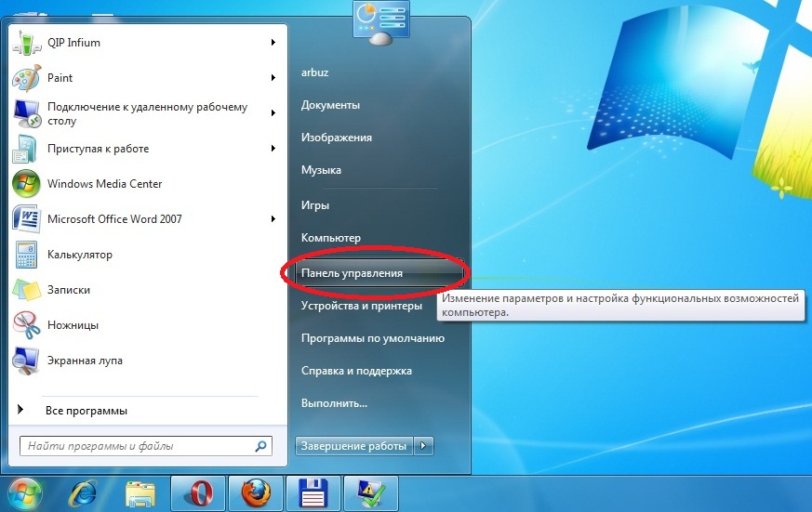Open shutdown options arrow next to Завершение работы
Viewport: 812px width, 512px height.
(x=423, y=446)
